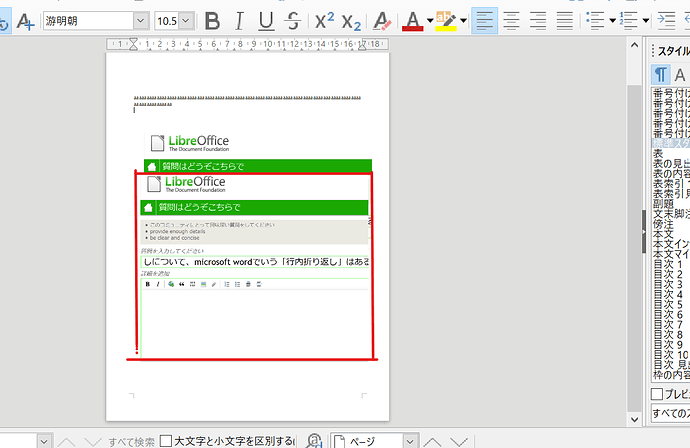Screen dimensions: 690x448
Task: Select the 目次 10 style
Action: click(671, 355)
